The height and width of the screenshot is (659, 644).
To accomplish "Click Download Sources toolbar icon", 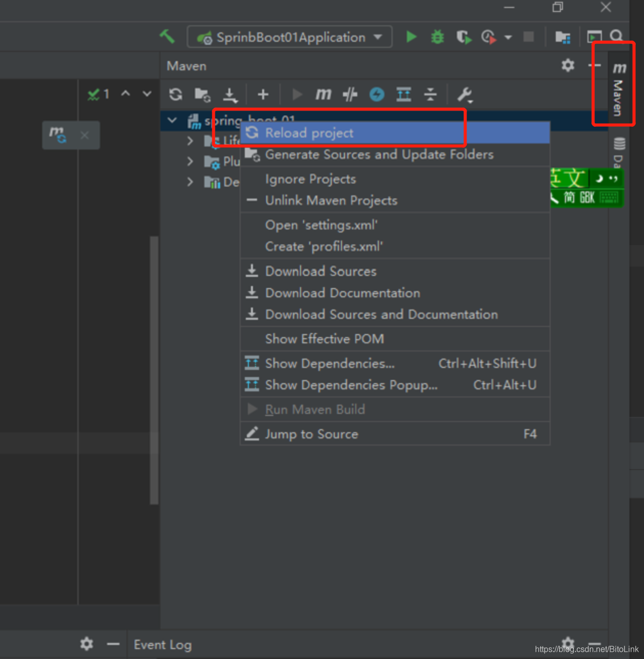I will pyautogui.click(x=230, y=95).
